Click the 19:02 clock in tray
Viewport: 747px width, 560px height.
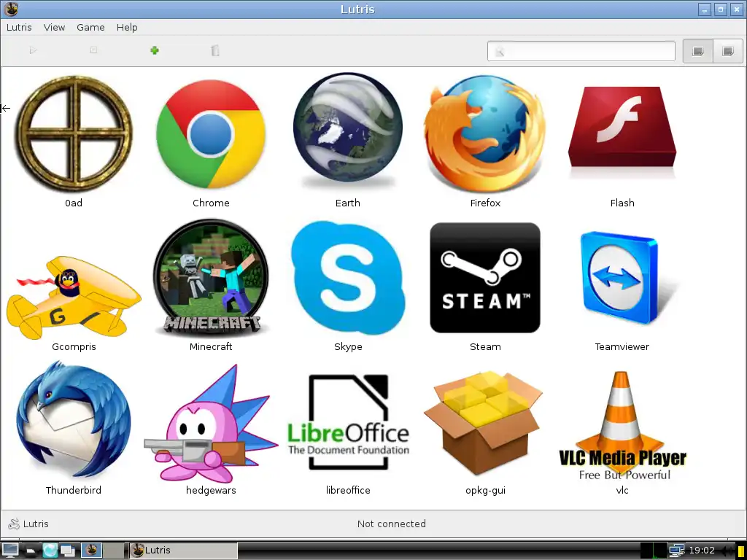pos(702,550)
